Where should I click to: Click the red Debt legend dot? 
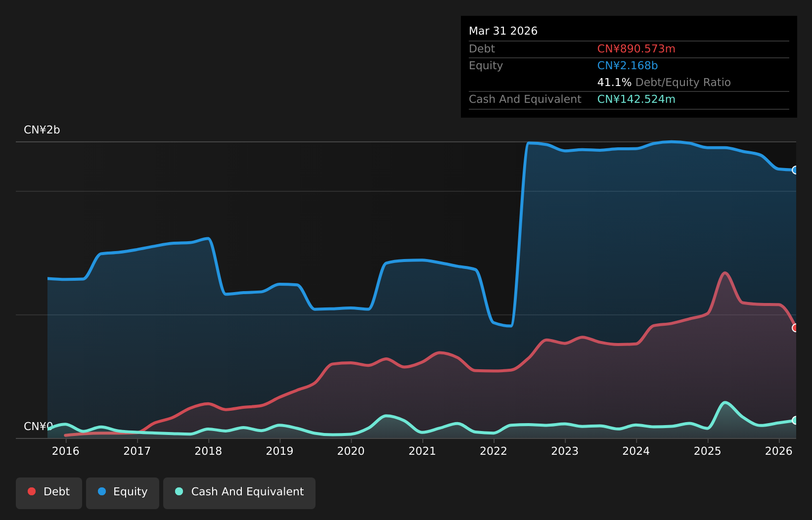[32, 491]
